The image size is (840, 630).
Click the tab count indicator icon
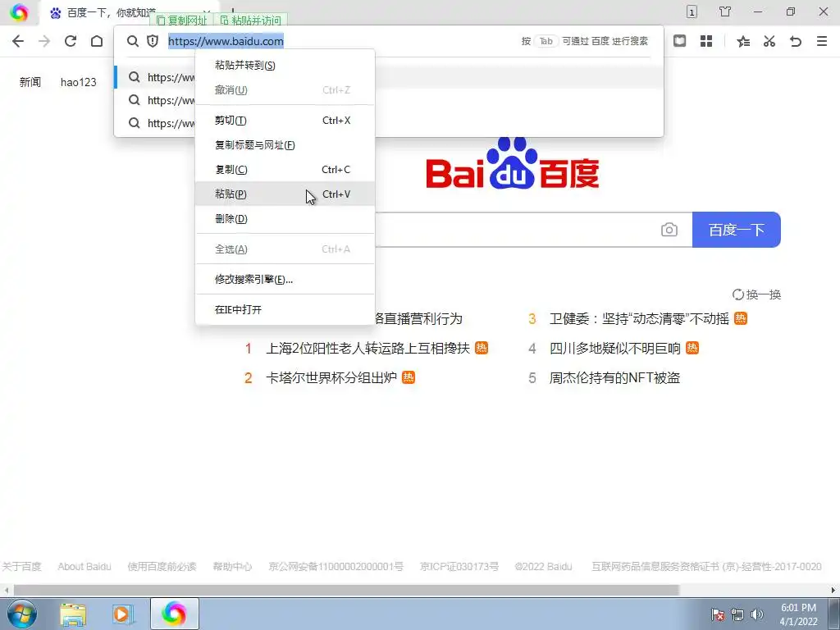click(692, 11)
